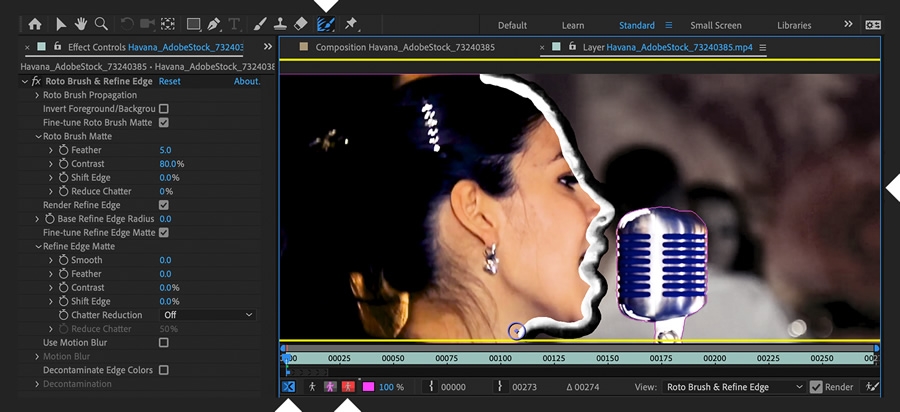Toggle Invert Foreground/Background checkbox
The width and height of the screenshot is (900, 412).
pos(164,108)
